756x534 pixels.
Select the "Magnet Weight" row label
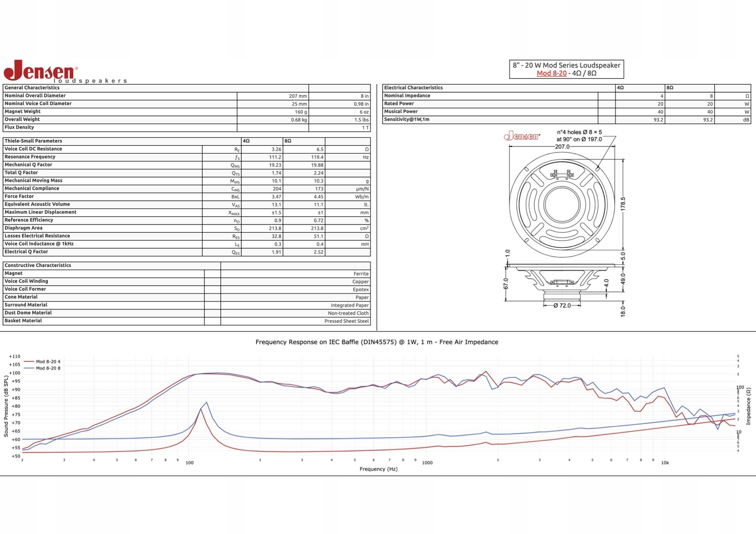pyautogui.click(x=22, y=112)
